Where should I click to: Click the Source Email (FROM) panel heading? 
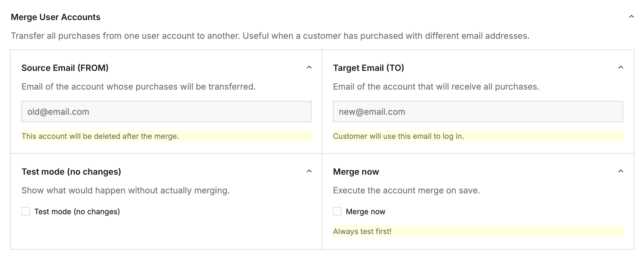(65, 68)
